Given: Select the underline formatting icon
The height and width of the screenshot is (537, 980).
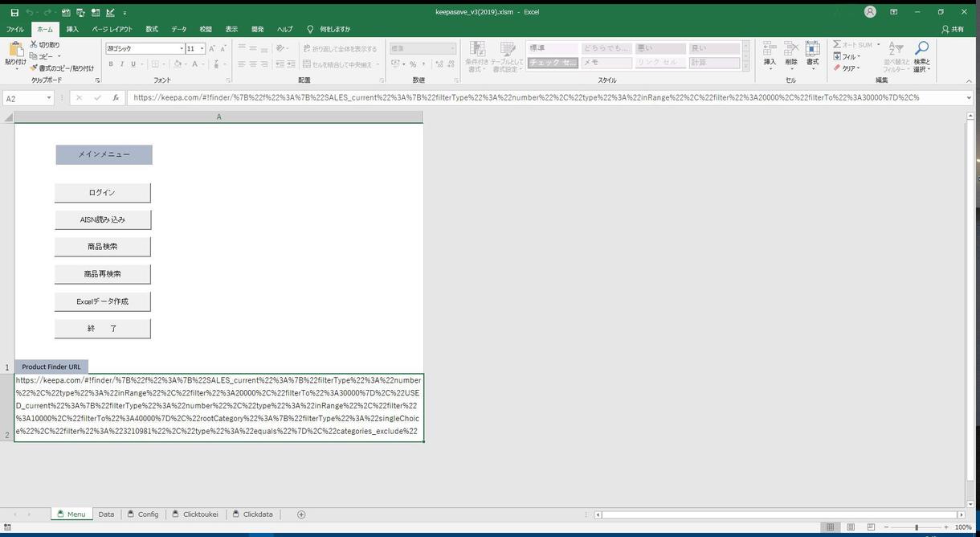Looking at the screenshot, I should pos(133,64).
